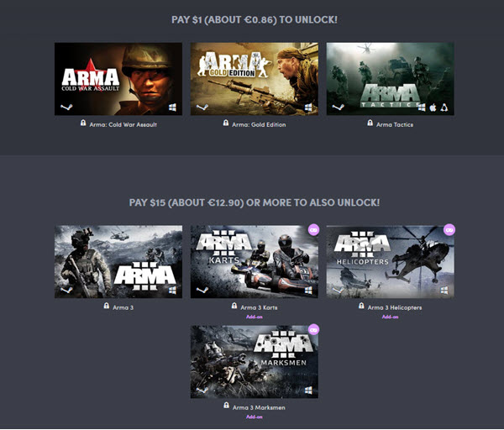This screenshot has width=504, height=430.
Task: Click the Apple icon on Arma Tactics
Action: (435, 108)
